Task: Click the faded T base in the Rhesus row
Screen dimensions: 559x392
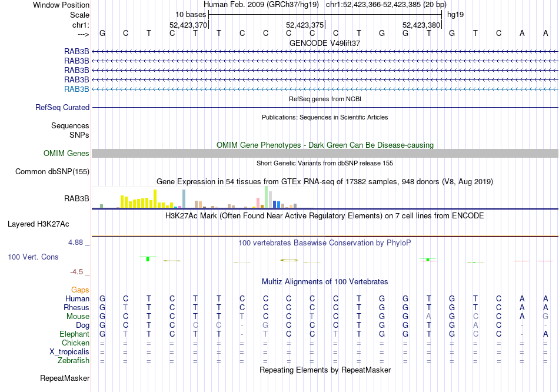Action: click(125, 307)
